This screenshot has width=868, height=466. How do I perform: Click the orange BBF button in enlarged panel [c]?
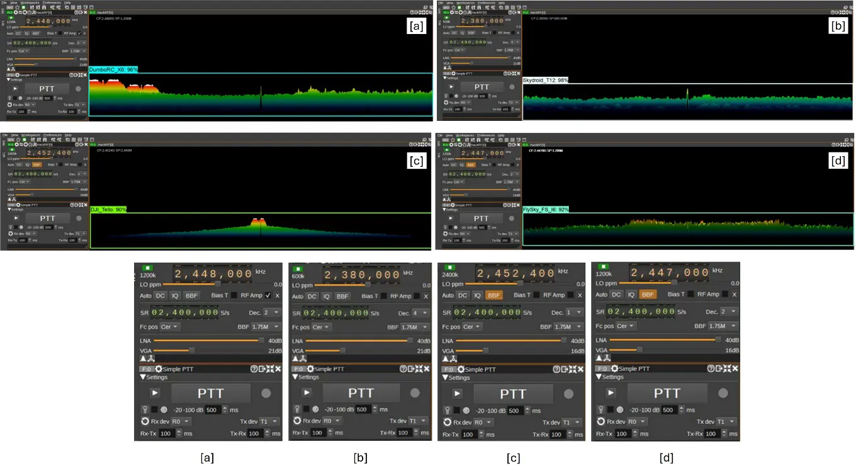(x=495, y=295)
